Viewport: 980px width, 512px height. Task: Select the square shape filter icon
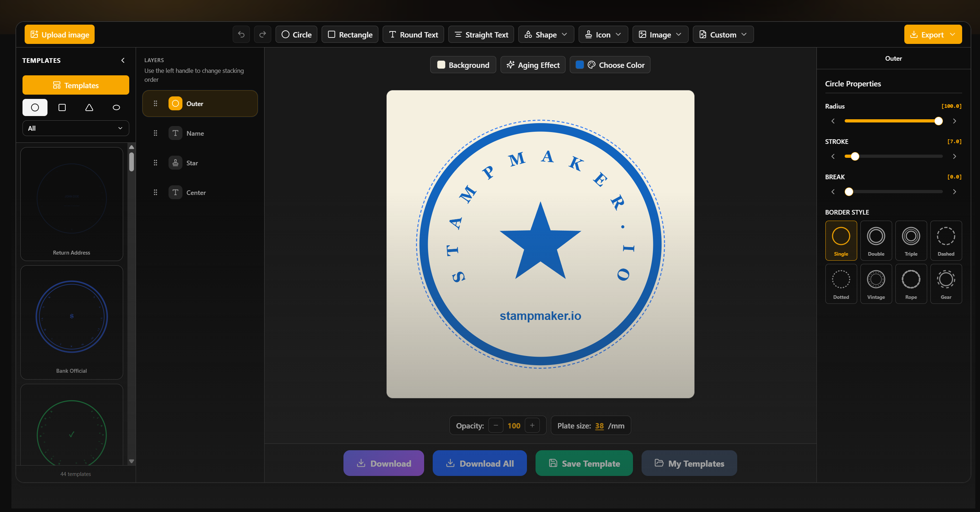pyautogui.click(x=62, y=108)
